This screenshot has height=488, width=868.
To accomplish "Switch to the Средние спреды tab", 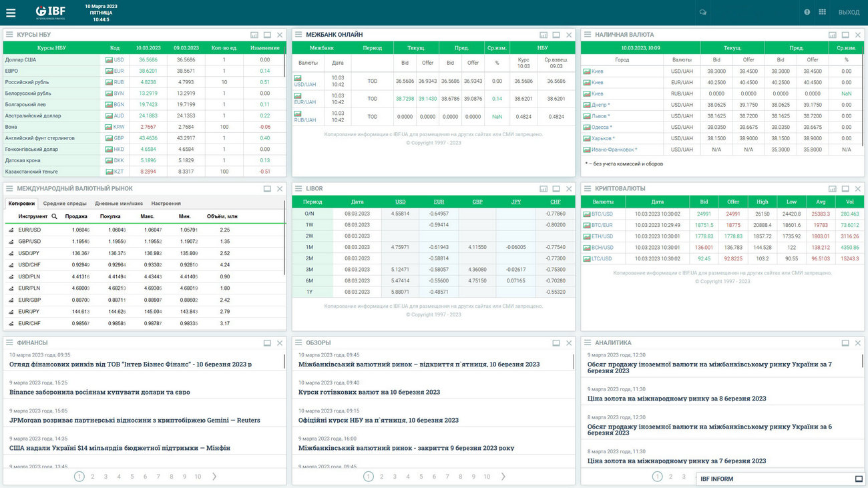I will (65, 203).
